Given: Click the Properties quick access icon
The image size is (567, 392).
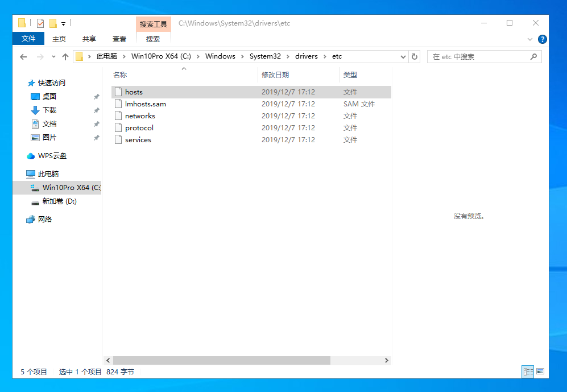Looking at the screenshot, I should coord(40,23).
